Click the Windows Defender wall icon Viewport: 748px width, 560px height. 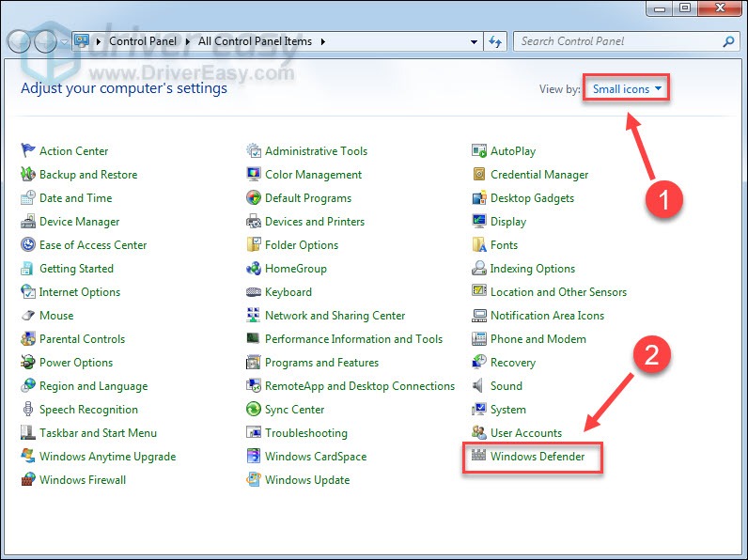tap(479, 455)
